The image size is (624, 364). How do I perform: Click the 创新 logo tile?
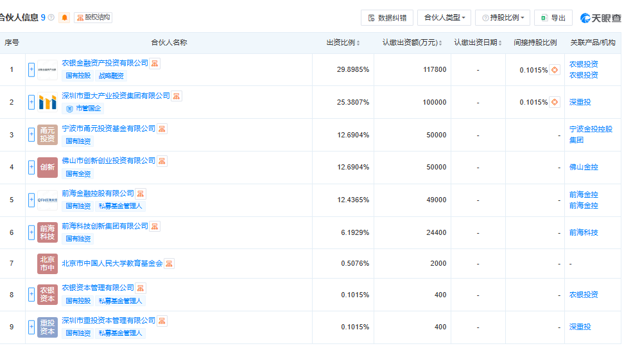[48, 167]
